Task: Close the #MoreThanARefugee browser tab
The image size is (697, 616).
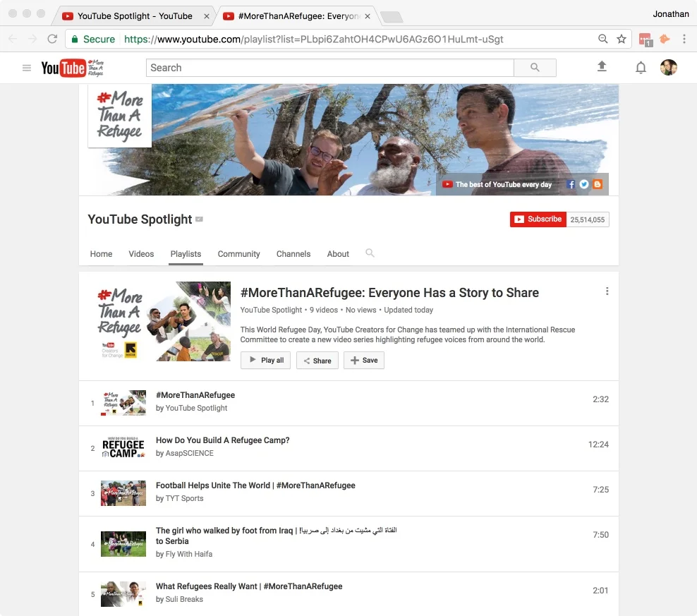Action: [x=368, y=16]
